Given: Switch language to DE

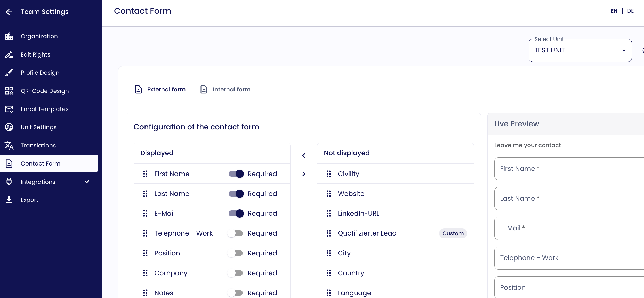Looking at the screenshot, I should pyautogui.click(x=630, y=11).
